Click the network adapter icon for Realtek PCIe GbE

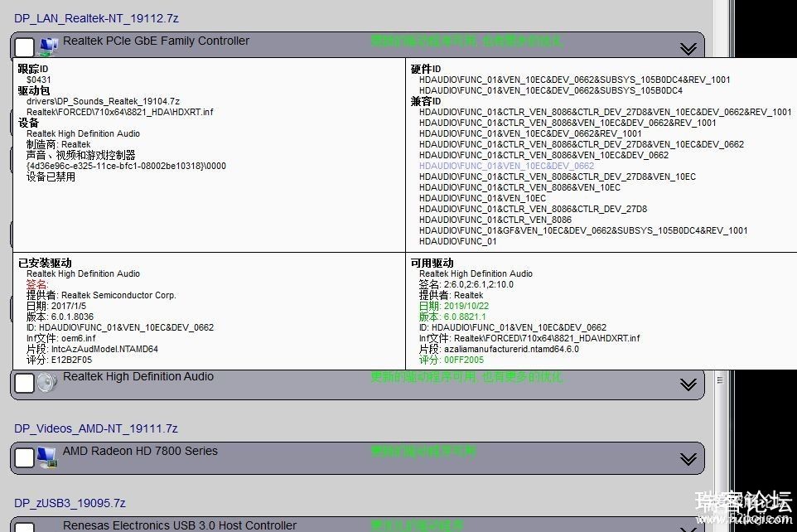[48, 46]
